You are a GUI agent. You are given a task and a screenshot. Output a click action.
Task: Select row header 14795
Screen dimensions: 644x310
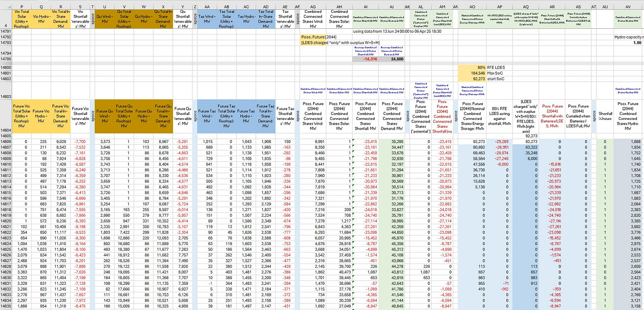click(6, 59)
